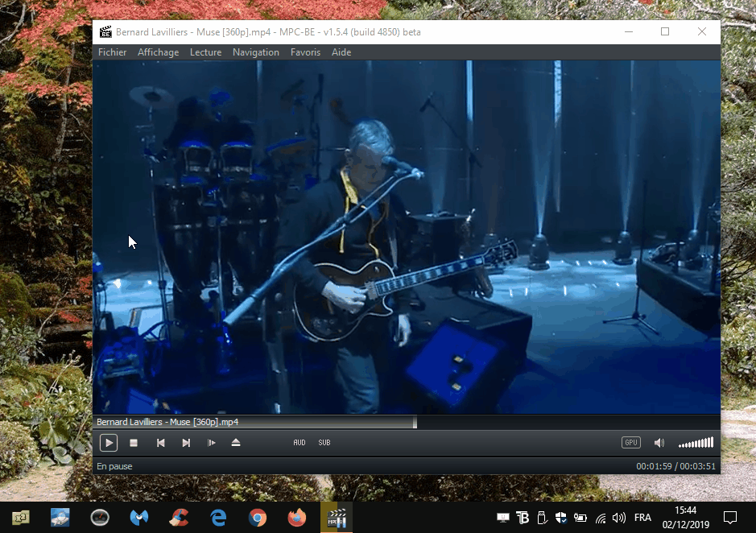Step forward one frame
Screen dimensions: 756x533
211,442
